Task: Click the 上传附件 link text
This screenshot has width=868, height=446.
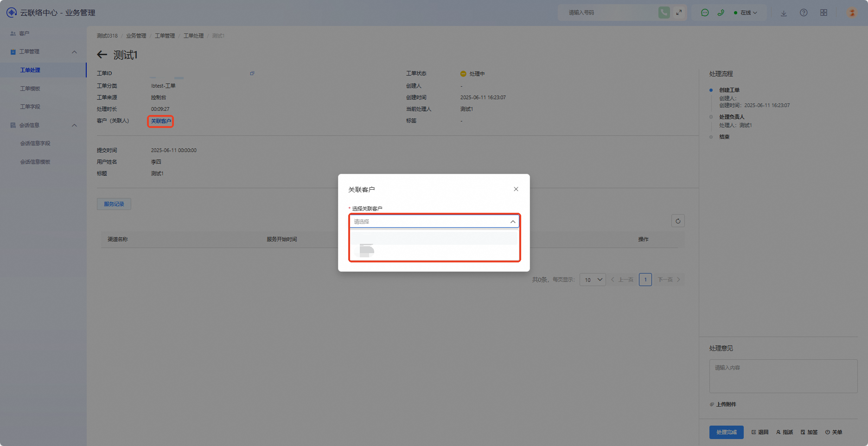Action: pos(726,404)
